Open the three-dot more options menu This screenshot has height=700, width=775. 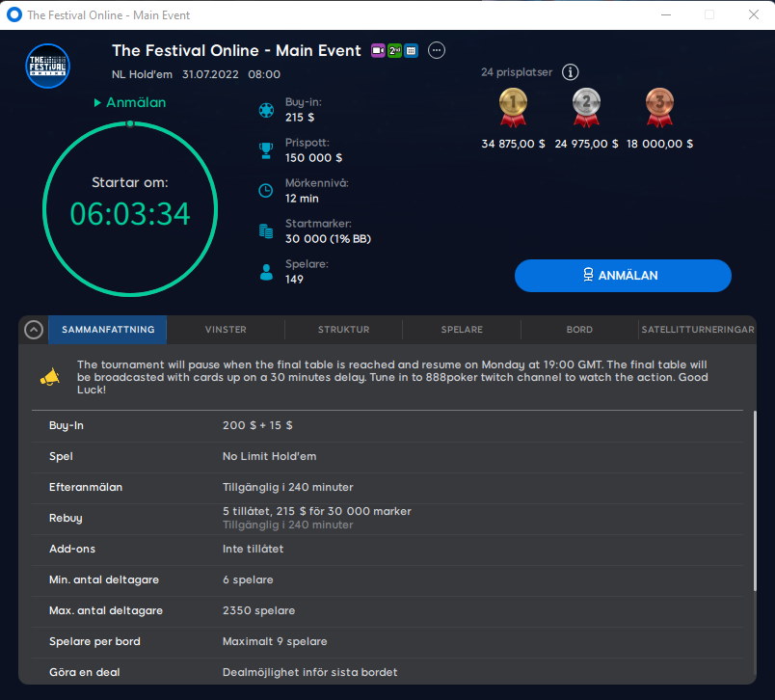pos(437,50)
